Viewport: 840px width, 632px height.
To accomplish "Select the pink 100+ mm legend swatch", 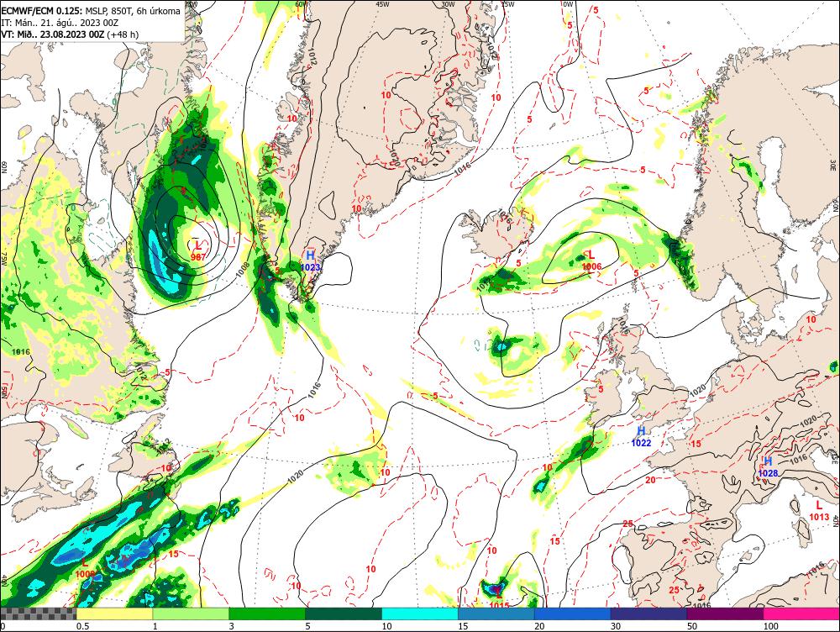I will click(x=801, y=614).
